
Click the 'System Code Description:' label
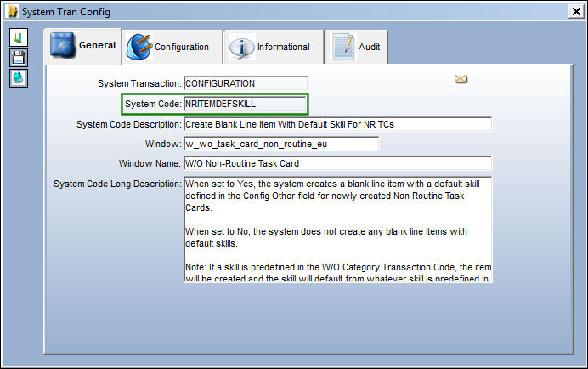[129, 124]
